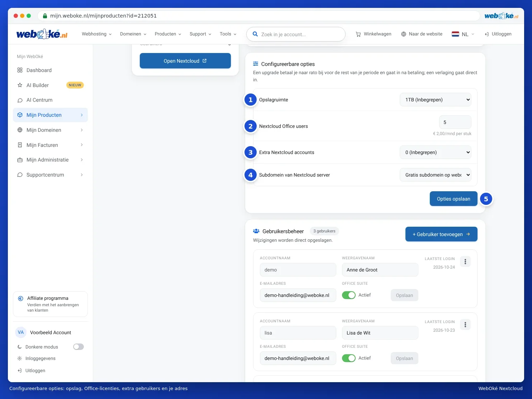Click the Gebruiker toevoegen button
Screen dimensions: 532x399
(441, 234)
